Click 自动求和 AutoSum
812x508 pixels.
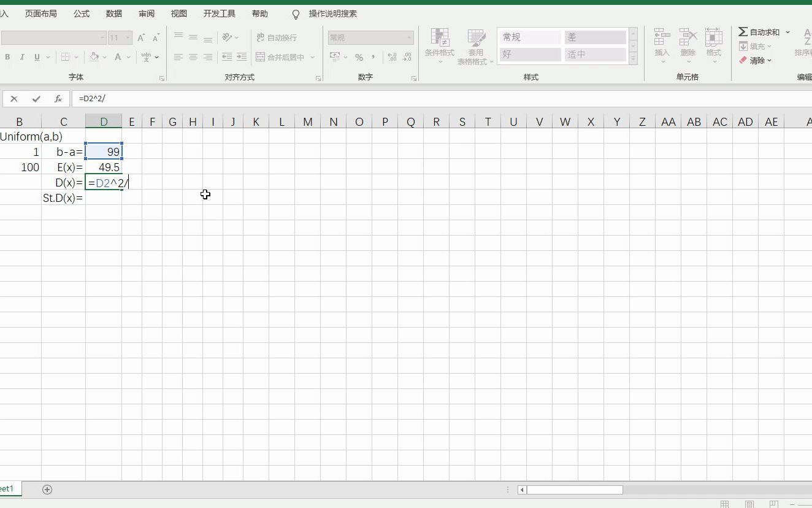point(759,32)
